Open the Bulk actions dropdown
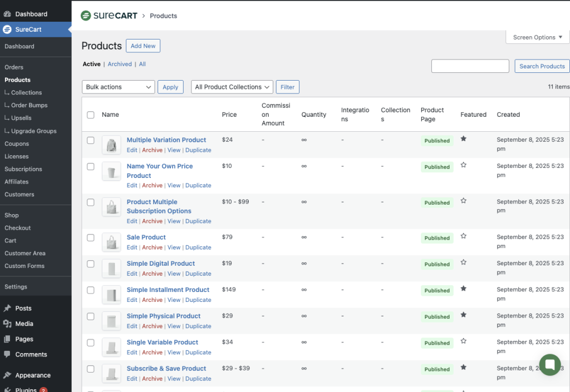The image size is (570, 392). click(119, 87)
